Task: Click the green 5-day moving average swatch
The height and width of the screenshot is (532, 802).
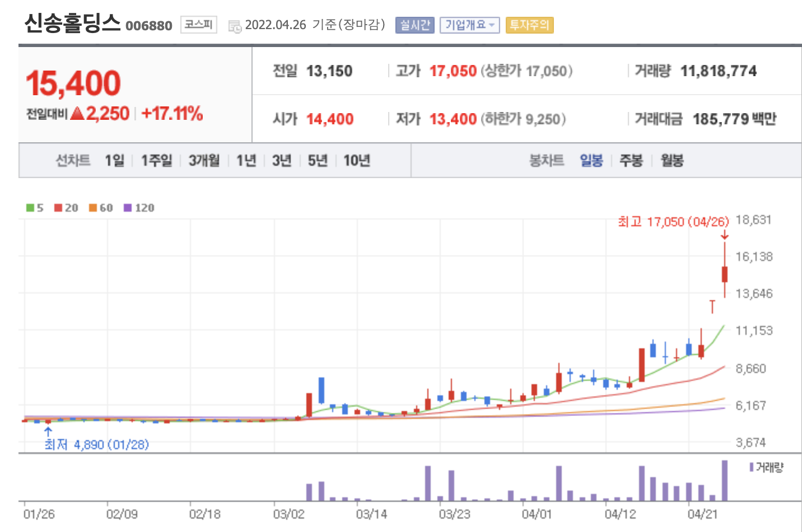Action: click(30, 208)
